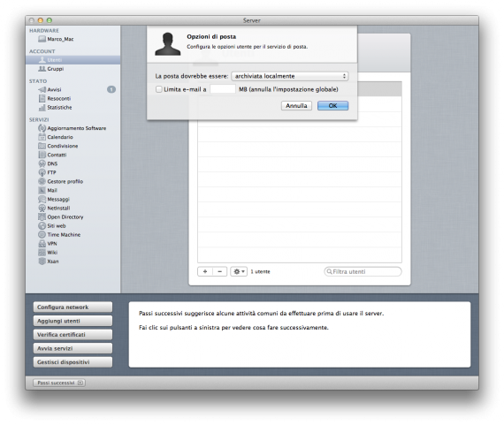Open Open Directory service icon

pos(42,216)
